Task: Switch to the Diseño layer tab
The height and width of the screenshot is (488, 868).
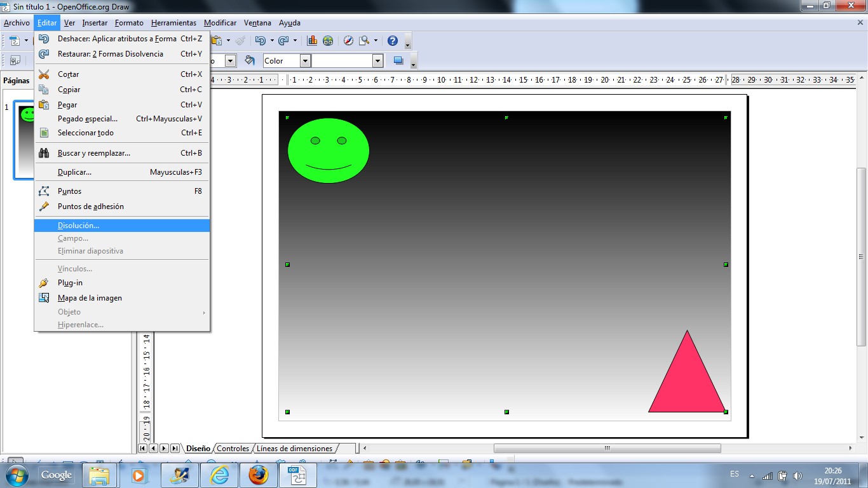Action: 198,449
